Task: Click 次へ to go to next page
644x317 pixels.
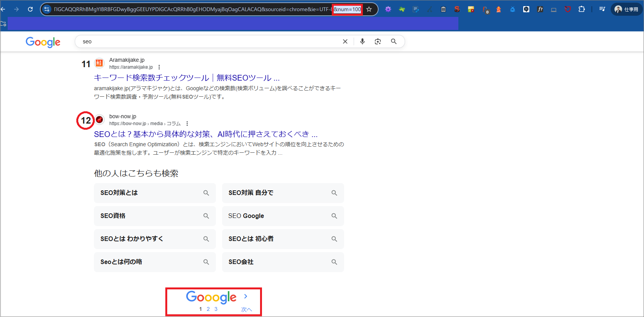Action: point(246,309)
